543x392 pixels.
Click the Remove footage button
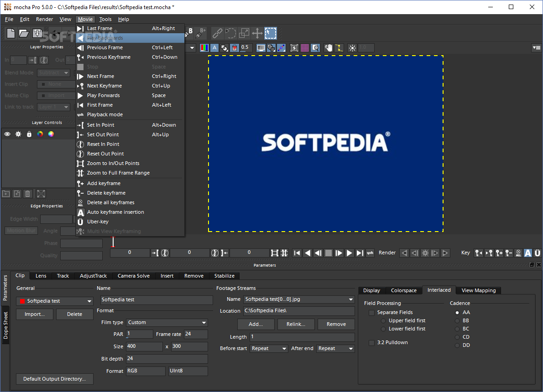pyautogui.click(x=336, y=324)
